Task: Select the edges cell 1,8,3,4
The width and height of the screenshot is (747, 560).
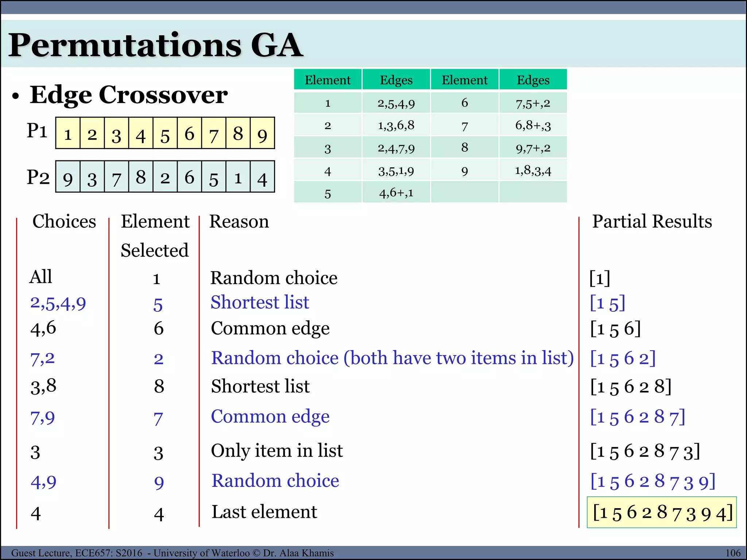Action: tap(533, 170)
